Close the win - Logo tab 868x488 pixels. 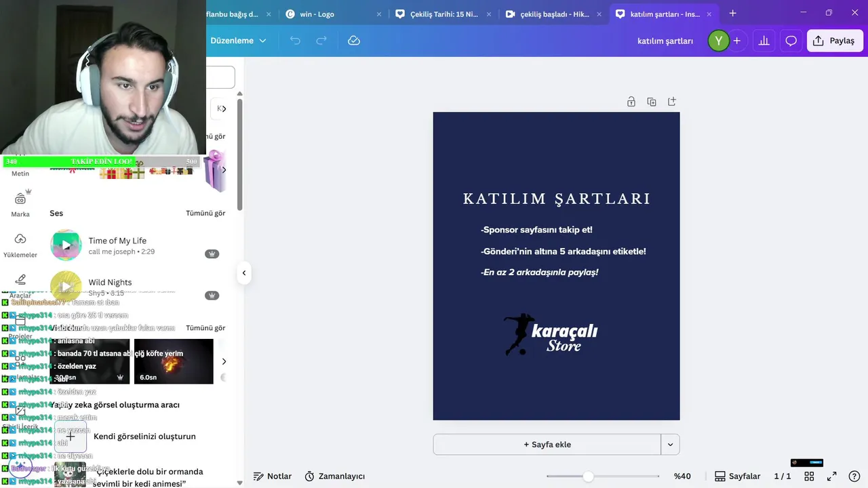[379, 14]
